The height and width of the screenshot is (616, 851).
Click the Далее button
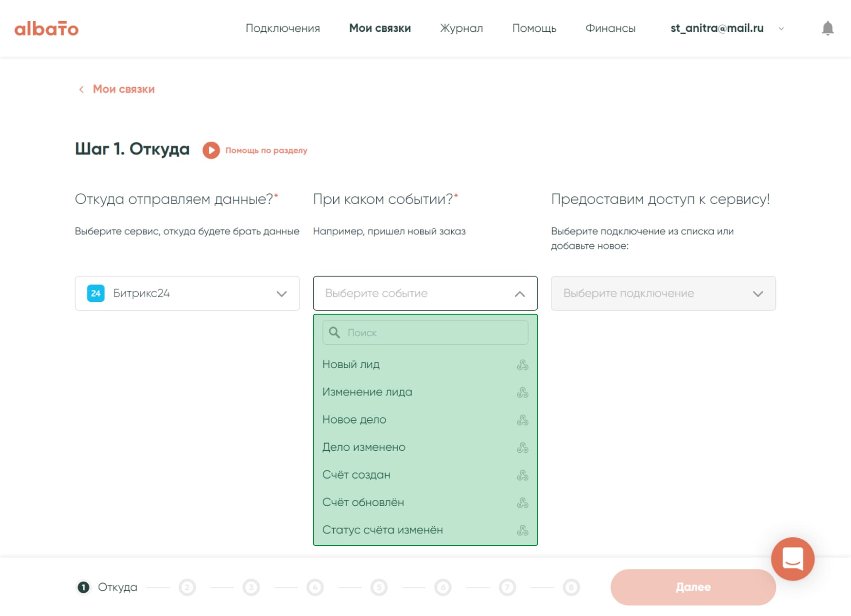click(693, 587)
